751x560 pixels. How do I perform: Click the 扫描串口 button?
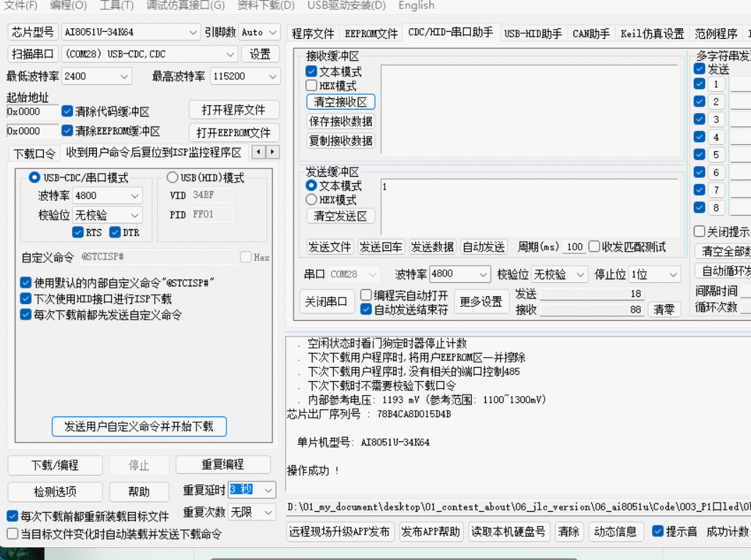coord(33,54)
